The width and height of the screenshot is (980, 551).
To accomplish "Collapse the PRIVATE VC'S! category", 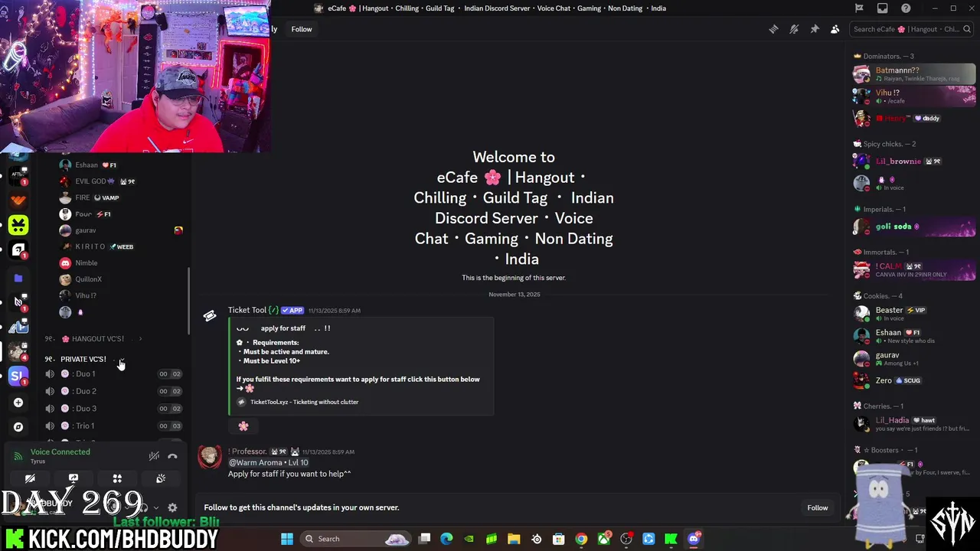I will [x=83, y=359].
